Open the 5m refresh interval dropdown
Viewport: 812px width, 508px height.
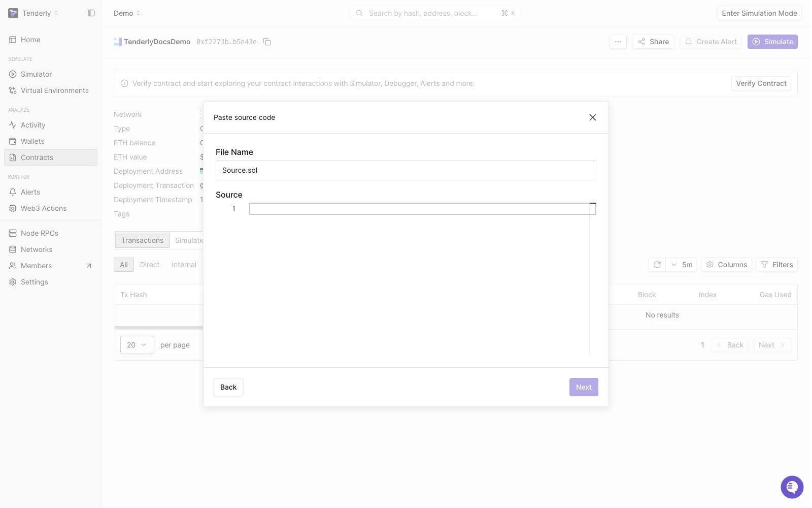(x=681, y=265)
